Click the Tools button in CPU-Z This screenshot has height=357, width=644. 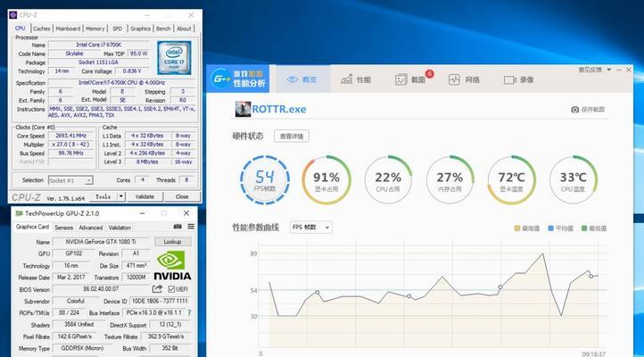click(x=103, y=196)
